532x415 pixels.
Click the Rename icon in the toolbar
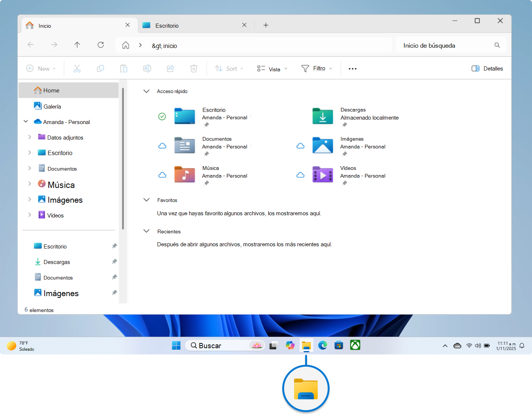pyautogui.click(x=147, y=68)
